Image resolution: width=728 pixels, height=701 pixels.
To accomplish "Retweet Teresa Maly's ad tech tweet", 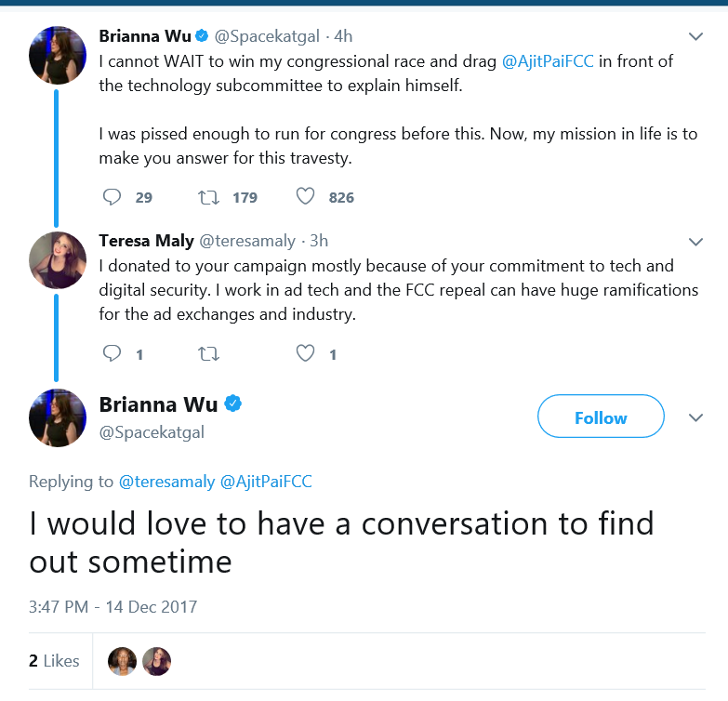I will point(208,354).
